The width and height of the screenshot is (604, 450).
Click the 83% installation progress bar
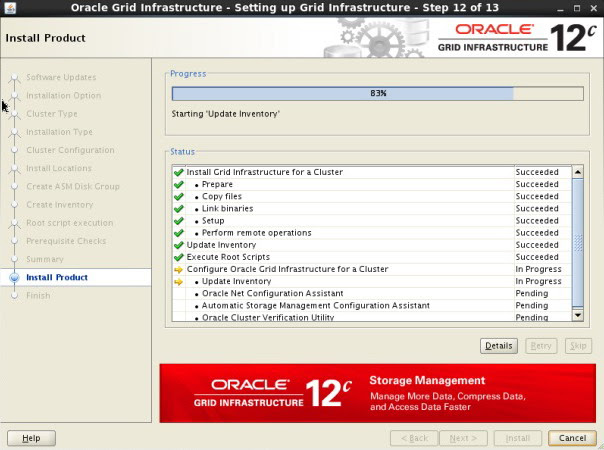378,94
